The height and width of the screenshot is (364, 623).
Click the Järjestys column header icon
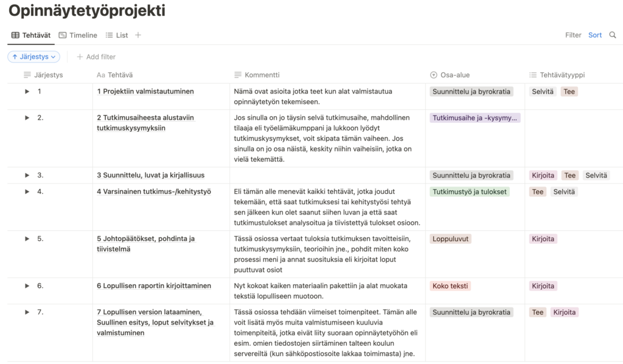click(x=27, y=75)
